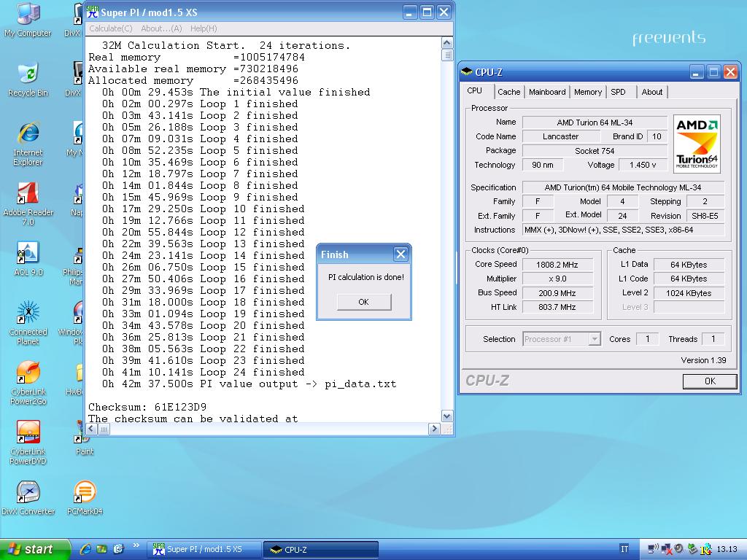The width and height of the screenshot is (747, 560).
Task: Click Super PI horizontal scroll right arrow
Action: (433, 429)
